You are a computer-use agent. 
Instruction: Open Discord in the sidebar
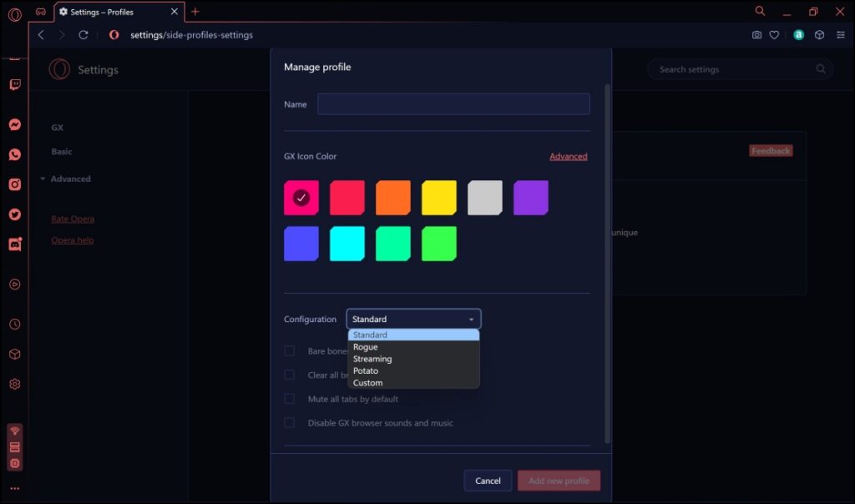coord(15,244)
